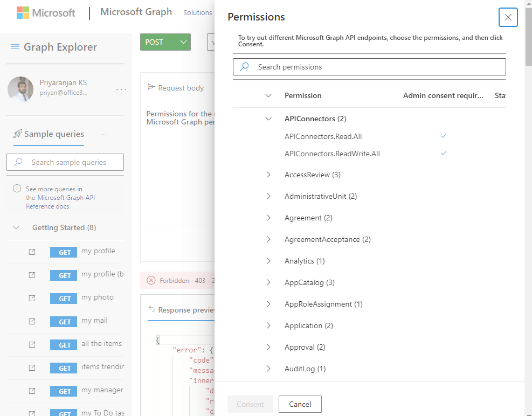
Task: Click the Microsoft logo
Action: coord(46,12)
